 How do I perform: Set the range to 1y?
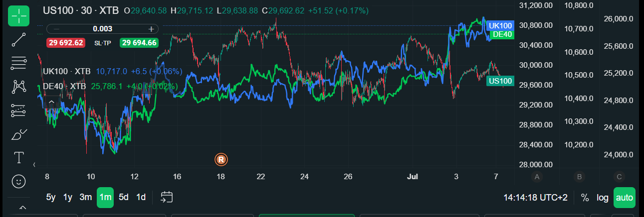click(68, 197)
